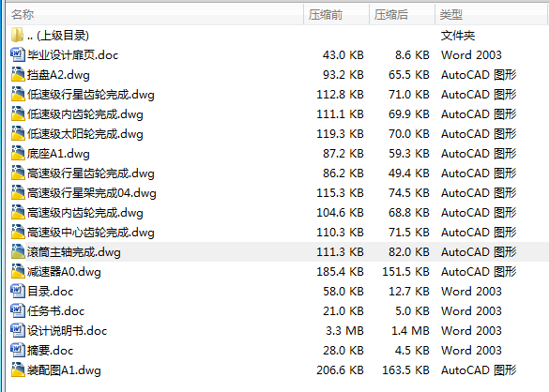Image resolution: width=549 pixels, height=392 pixels.
Task: Click the 3.3 MB size value
Action: click(x=344, y=330)
